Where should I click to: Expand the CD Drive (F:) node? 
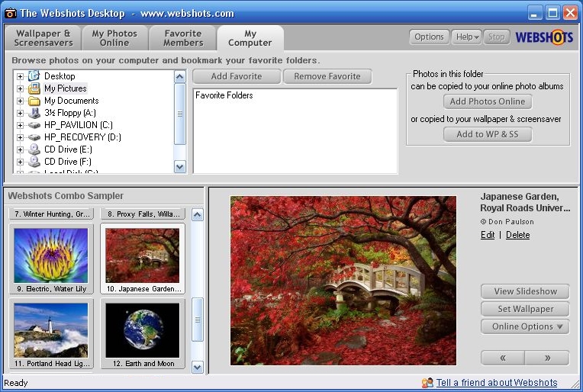point(20,162)
